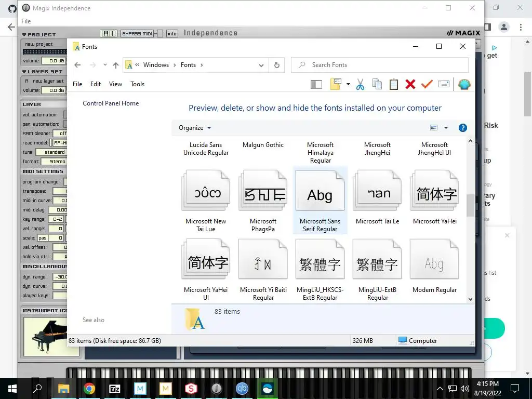The height and width of the screenshot is (399, 532).
Task: Click the Control Panel Home link
Action: pos(111,103)
